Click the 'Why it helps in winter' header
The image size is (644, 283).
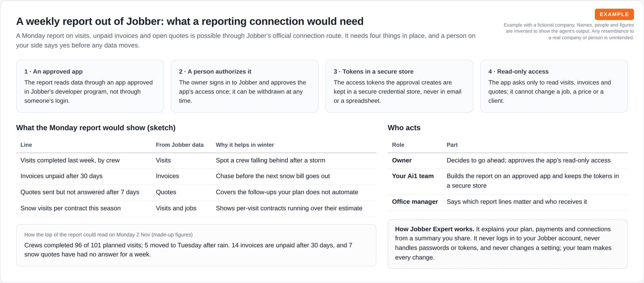pyautogui.click(x=245, y=145)
